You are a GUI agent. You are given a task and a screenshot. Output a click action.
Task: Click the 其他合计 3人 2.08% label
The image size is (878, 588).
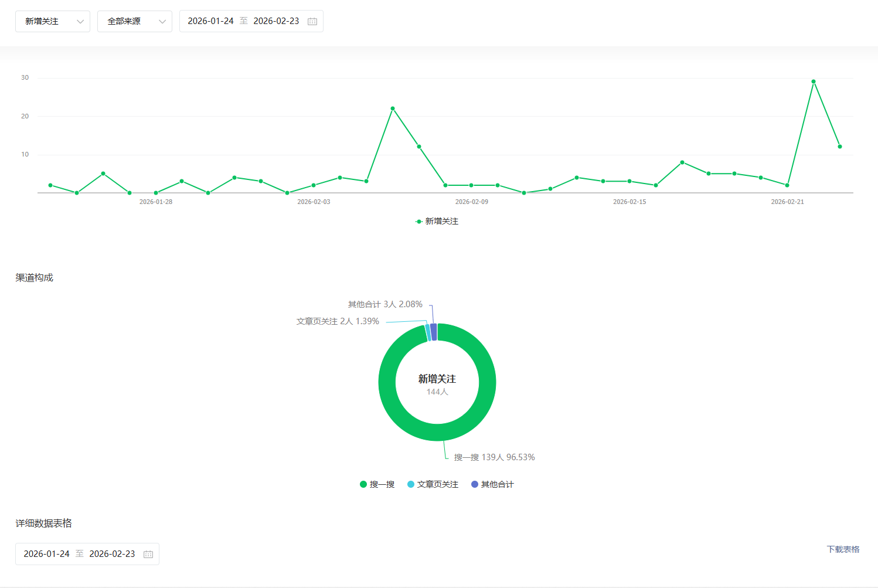pos(385,304)
